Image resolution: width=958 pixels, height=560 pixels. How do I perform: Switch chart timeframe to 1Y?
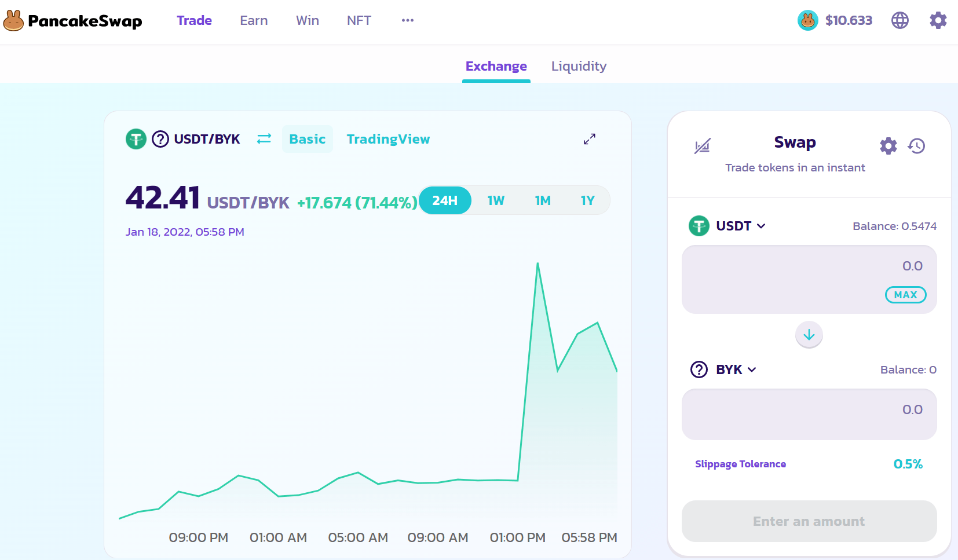[587, 200]
